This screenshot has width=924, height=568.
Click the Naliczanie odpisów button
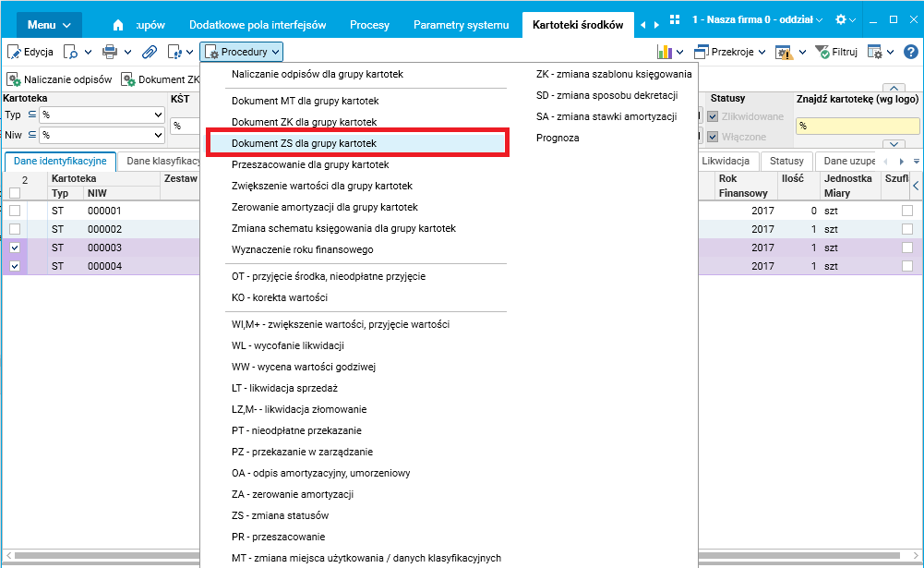pyautogui.click(x=59, y=79)
